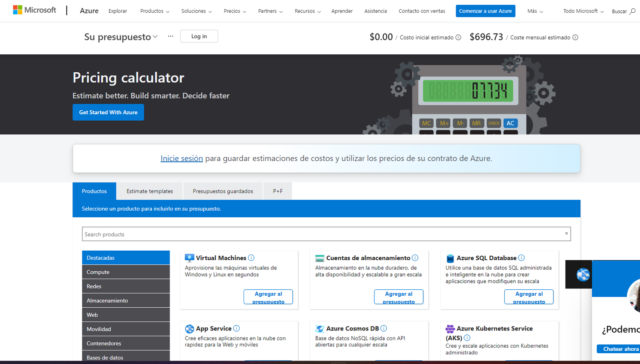Open info tooltip for Azure Cosmos DB
640x364 pixels.
(384, 328)
